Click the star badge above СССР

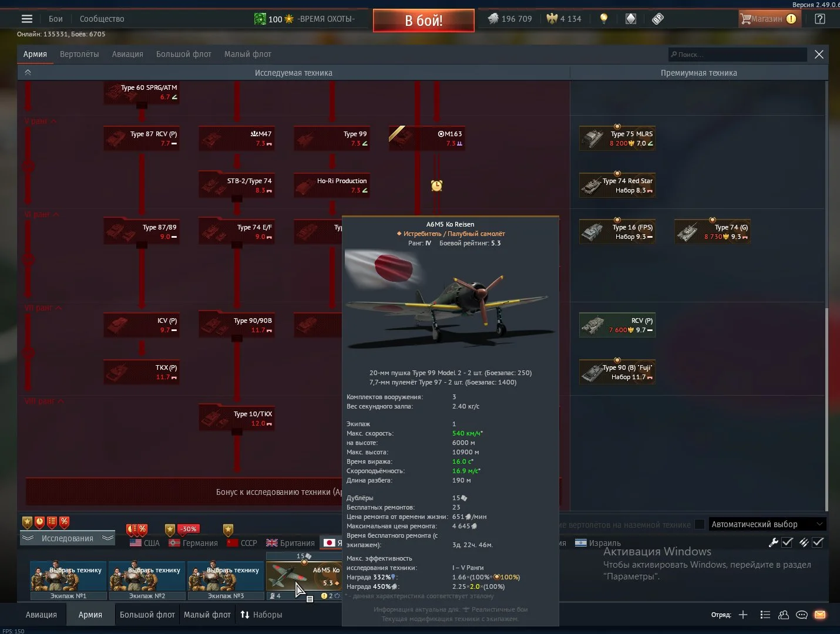tap(228, 530)
